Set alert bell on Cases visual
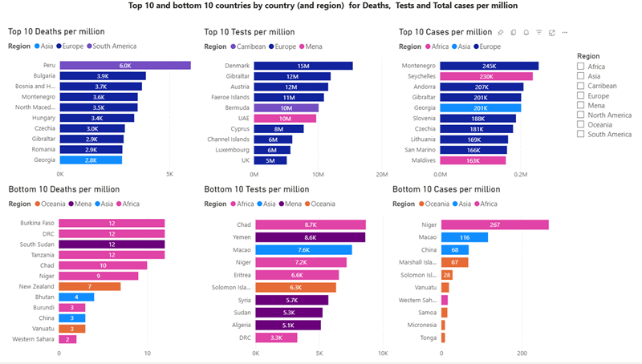The image size is (642, 364). 526,33
